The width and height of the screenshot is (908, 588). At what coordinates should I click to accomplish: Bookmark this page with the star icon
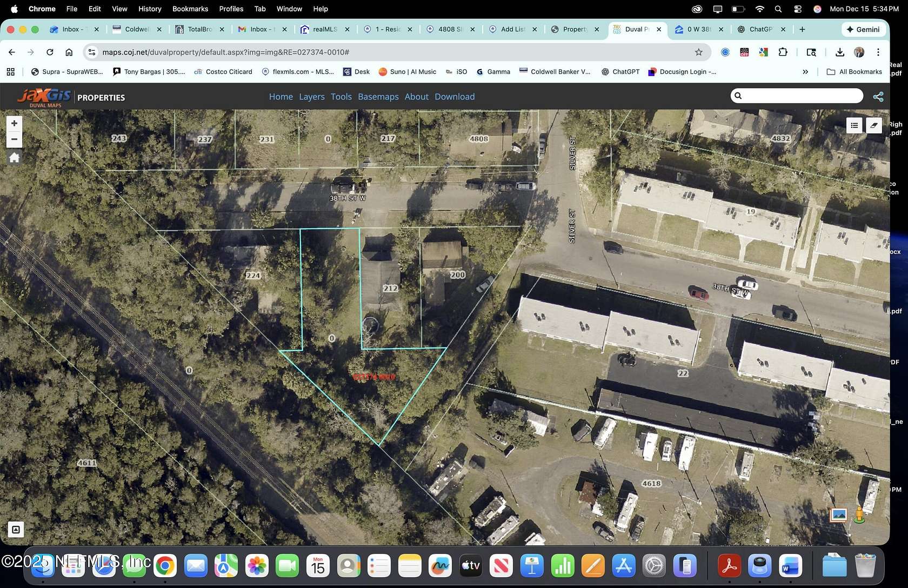[698, 52]
